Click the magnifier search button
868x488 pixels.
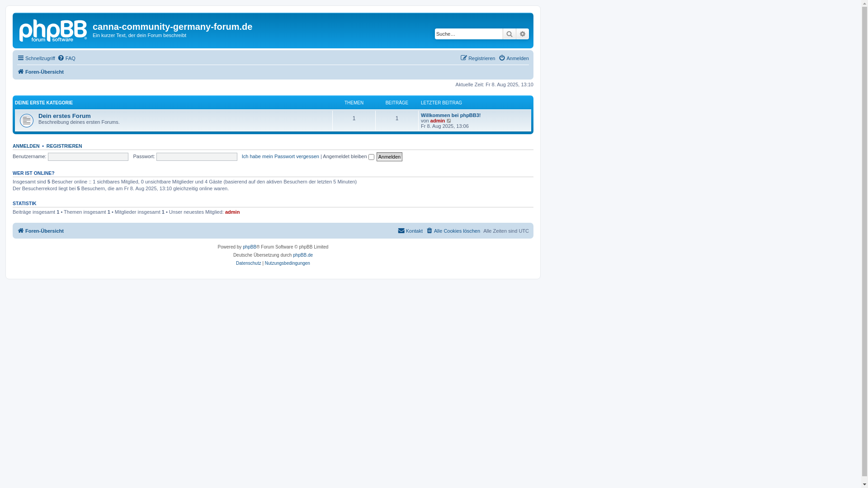click(509, 34)
